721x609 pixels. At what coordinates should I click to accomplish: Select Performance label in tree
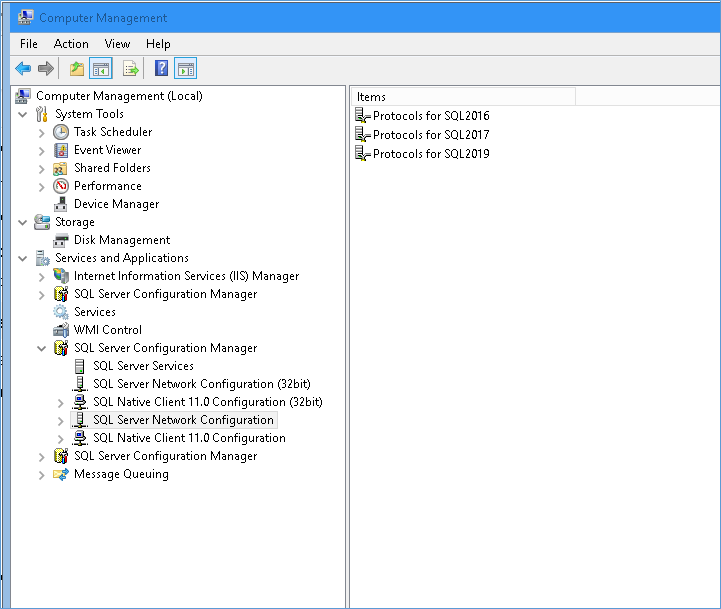(x=108, y=186)
